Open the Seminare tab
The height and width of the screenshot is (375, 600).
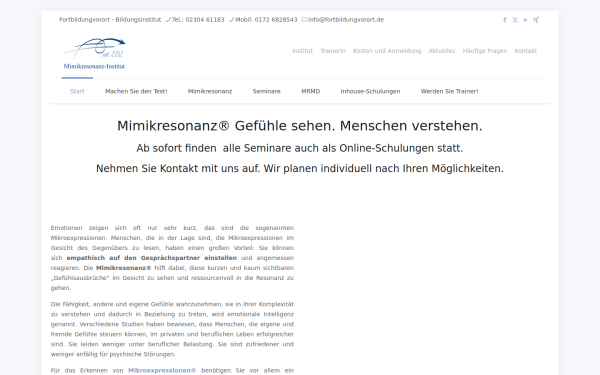click(x=267, y=91)
